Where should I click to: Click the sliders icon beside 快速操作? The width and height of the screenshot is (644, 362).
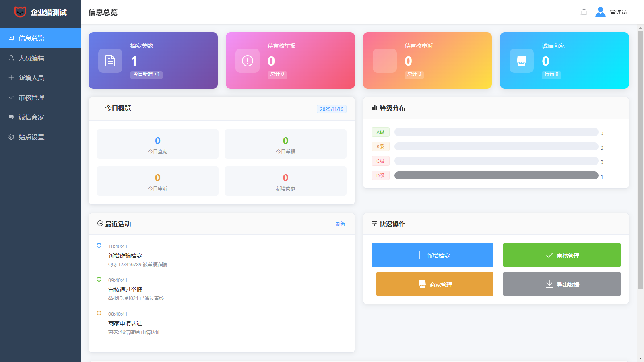(x=375, y=224)
